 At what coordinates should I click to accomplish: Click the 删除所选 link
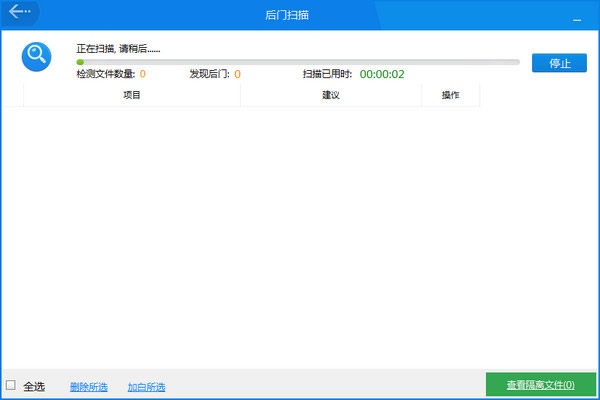coord(89,387)
